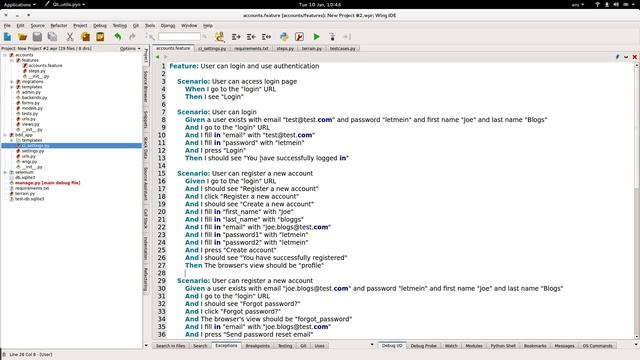Screen dimensions: 640x360
Task: Open the Search in Files bottom tab
Action: click(x=171, y=346)
